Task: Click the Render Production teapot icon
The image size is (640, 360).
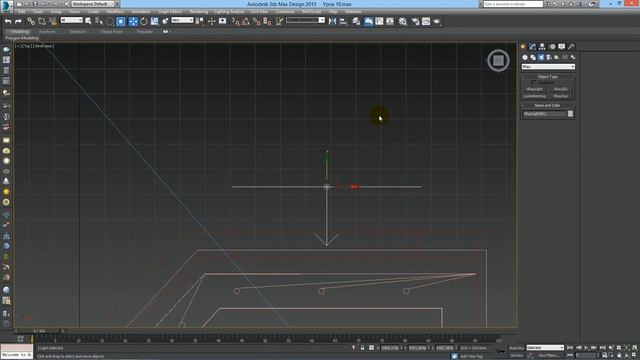Action: coord(437,21)
